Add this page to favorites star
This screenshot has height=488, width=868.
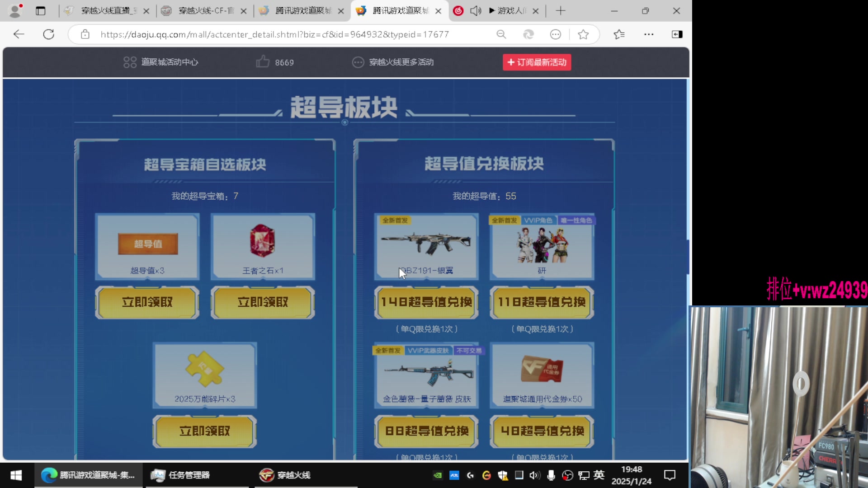tap(583, 34)
